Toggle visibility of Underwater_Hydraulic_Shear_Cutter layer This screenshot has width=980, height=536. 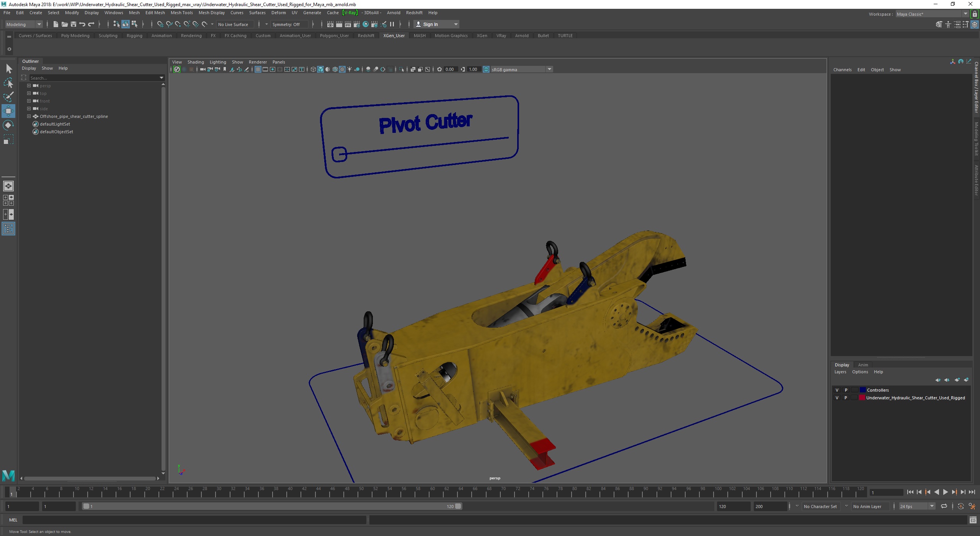[x=837, y=398]
